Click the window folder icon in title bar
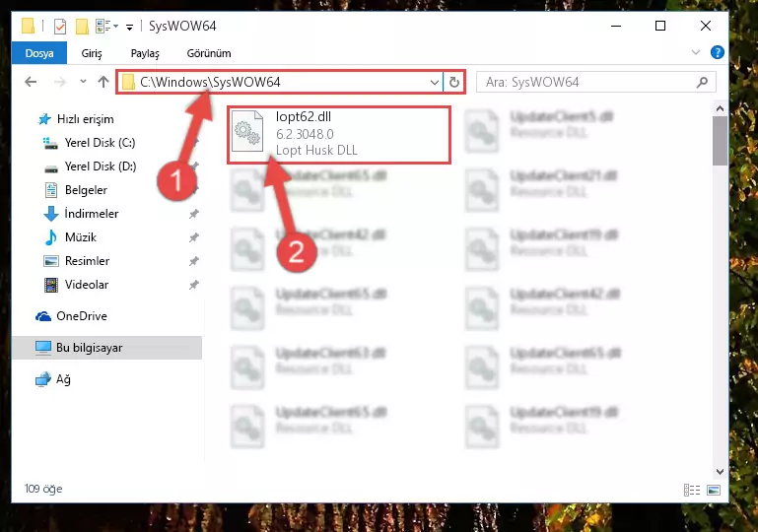758x532 pixels. pos(28,26)
